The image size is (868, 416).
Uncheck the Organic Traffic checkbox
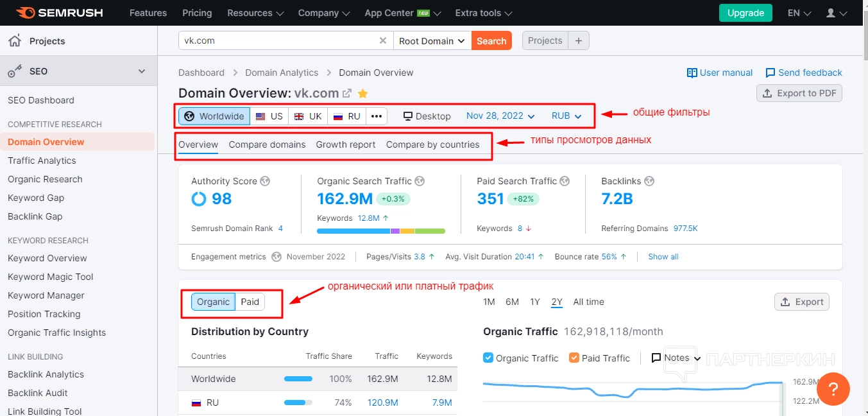pos(488,358)
